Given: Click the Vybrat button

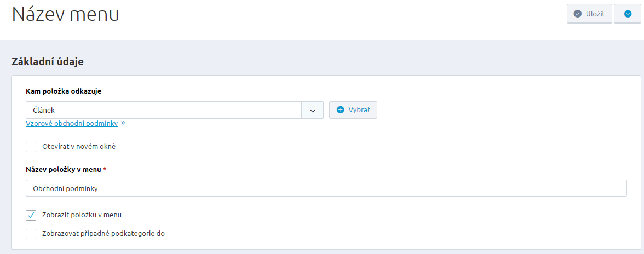Looking at the screenshot, I should (353, 110).
